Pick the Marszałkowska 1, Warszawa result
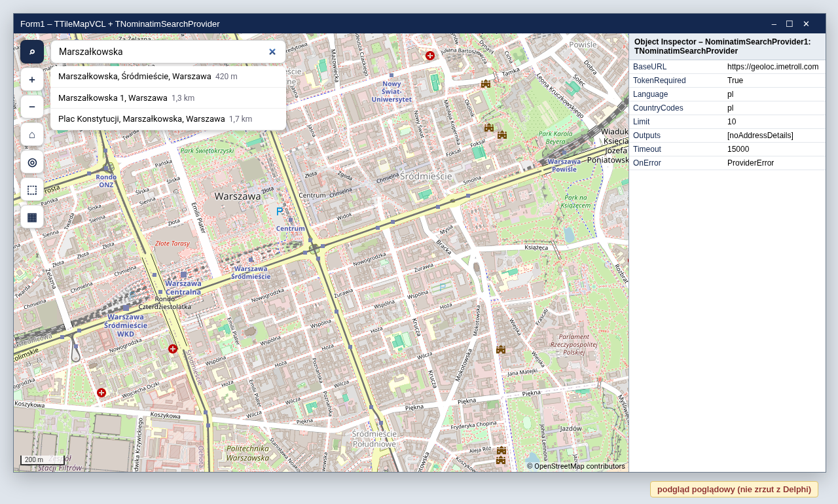Screen dimensions: 838x504 click(x=168, y=98)
